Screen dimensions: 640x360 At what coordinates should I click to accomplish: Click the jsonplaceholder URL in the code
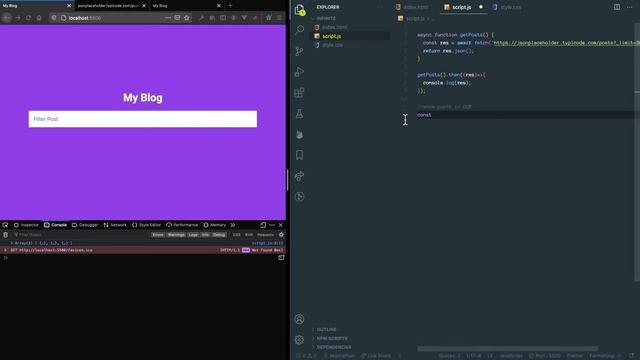tap(567, 43)
